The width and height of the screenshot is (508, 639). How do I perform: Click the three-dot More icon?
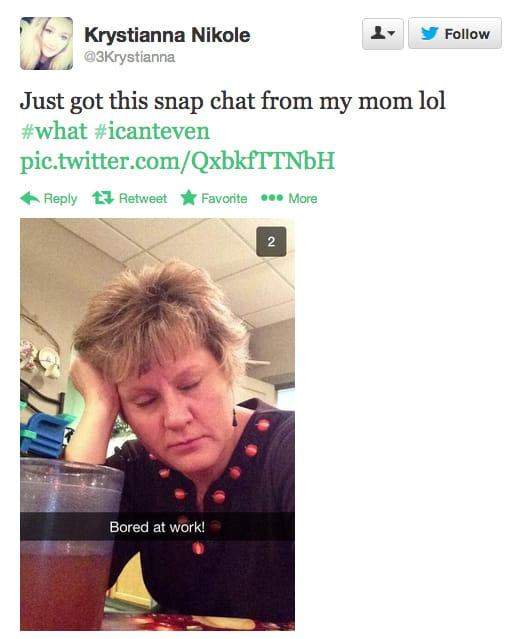click(272, 198)
